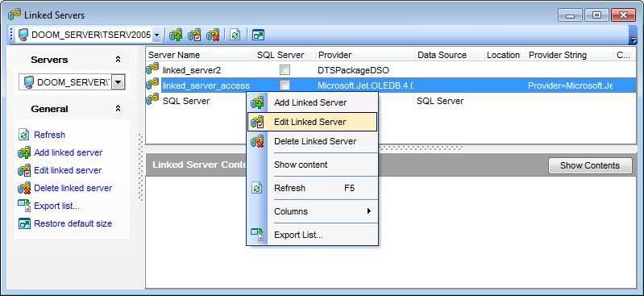Click the Delete linked server link
The width and height of the screenshot is (644, 296).
[73, 188]
